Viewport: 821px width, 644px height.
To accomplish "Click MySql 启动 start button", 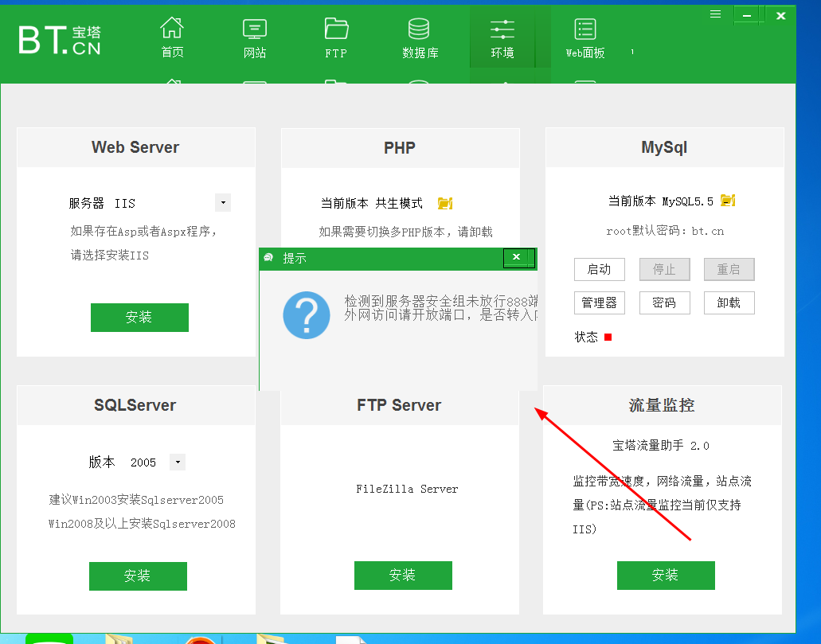I will 600,270.
